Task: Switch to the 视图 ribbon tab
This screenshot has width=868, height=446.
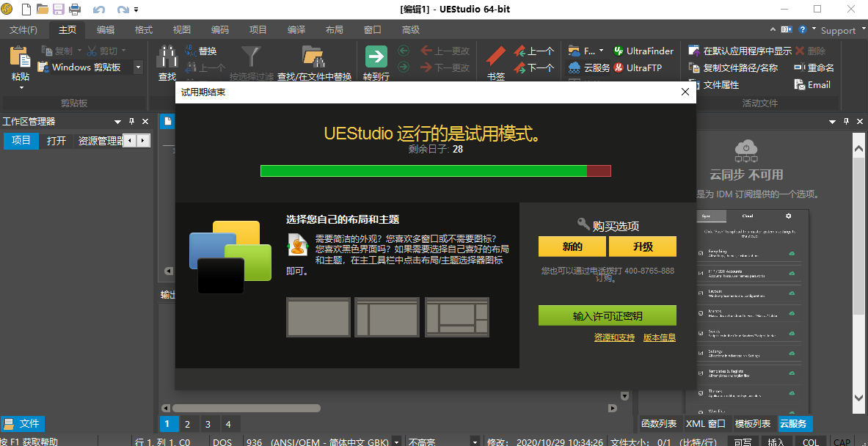Action: (x=181, y=30)
